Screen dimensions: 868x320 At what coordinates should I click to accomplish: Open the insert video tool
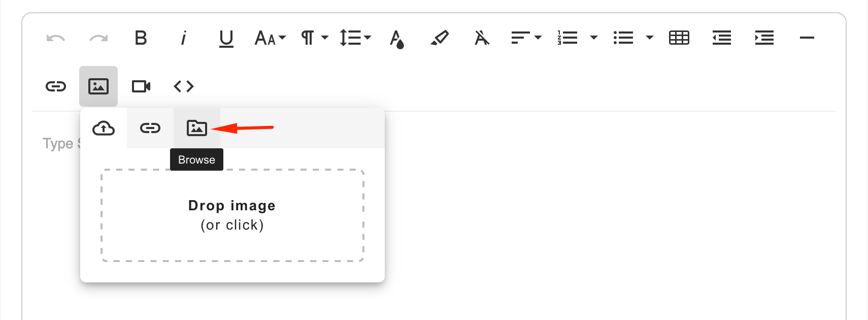point(141,86)
